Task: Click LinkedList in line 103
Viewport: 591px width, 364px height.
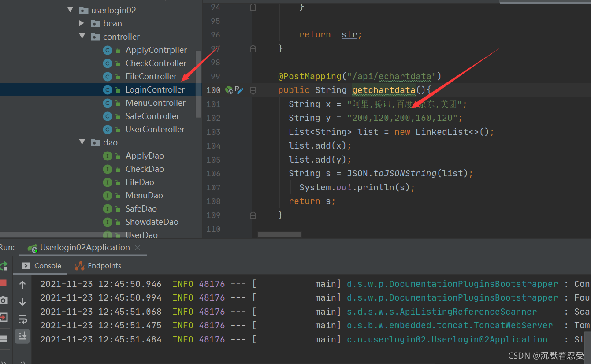Action: coord(442,132)
